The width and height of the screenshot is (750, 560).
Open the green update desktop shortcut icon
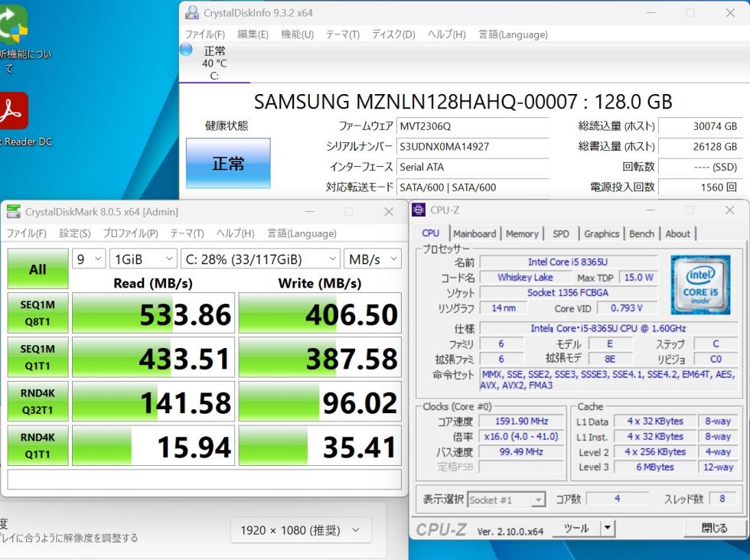tap(14, 24)
